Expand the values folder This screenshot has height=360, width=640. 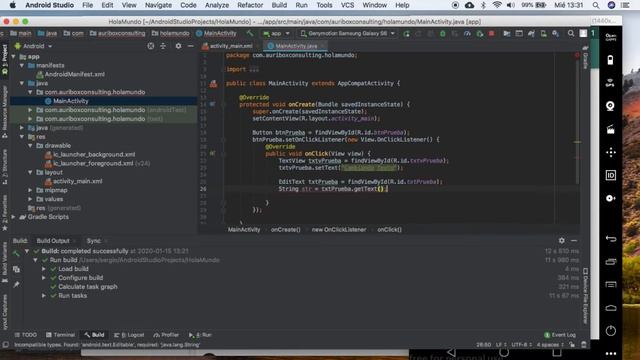coord(30,199)
